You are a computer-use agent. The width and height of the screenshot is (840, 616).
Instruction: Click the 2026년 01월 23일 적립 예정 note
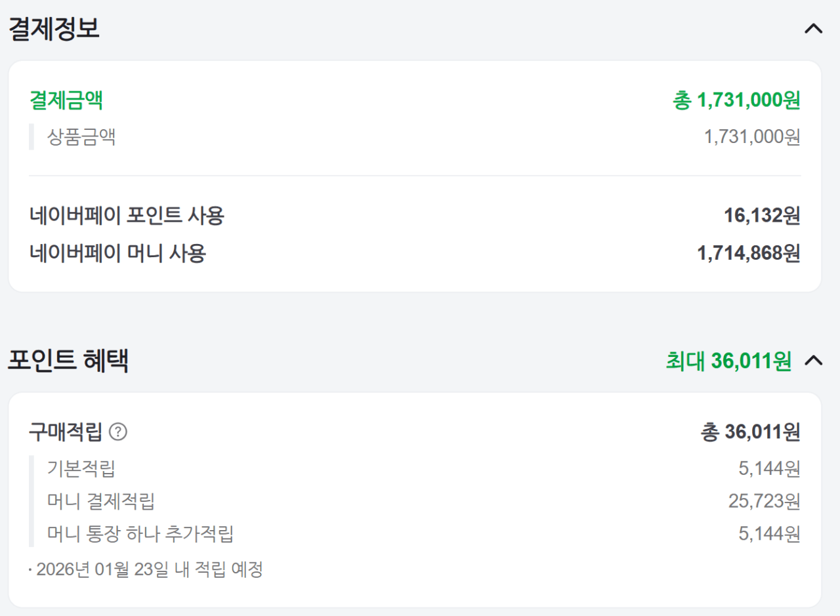[148, 569]
